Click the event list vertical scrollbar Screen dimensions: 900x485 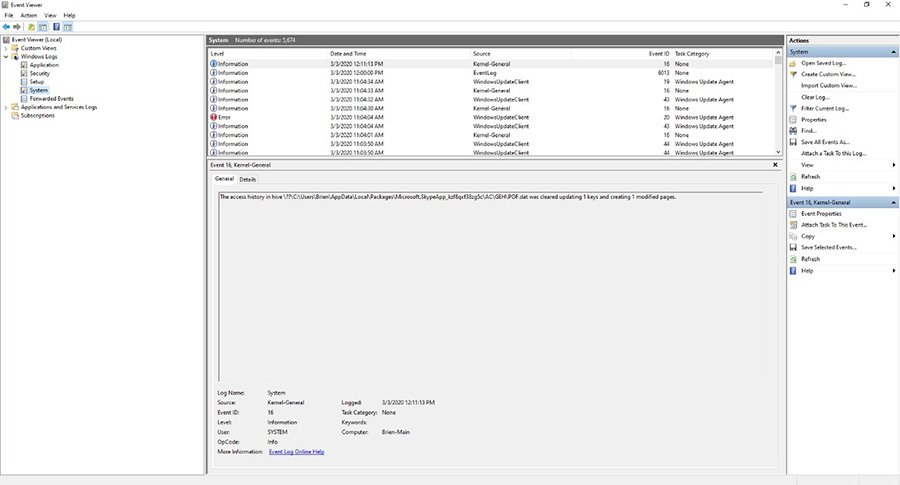click(x=778, y=100)
